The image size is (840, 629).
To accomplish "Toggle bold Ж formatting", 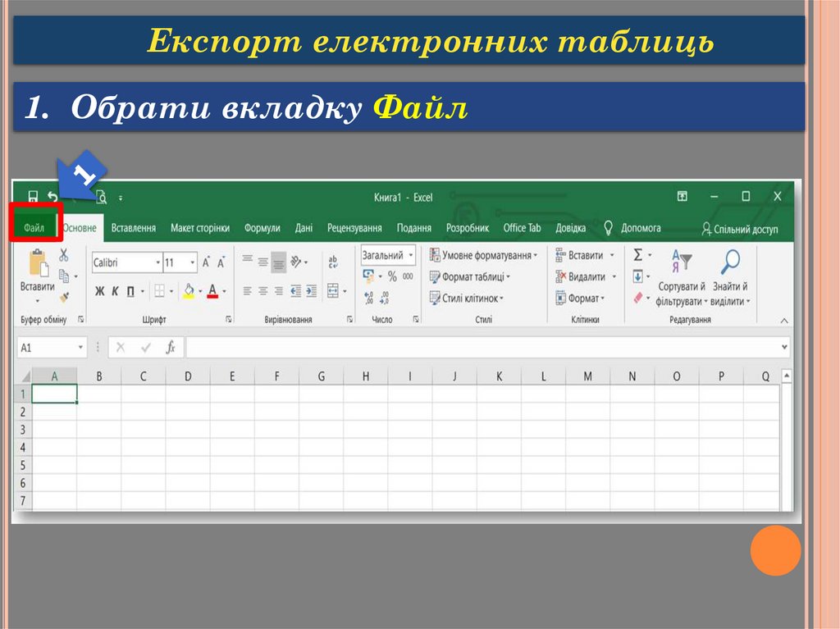I will click(99, 291).
